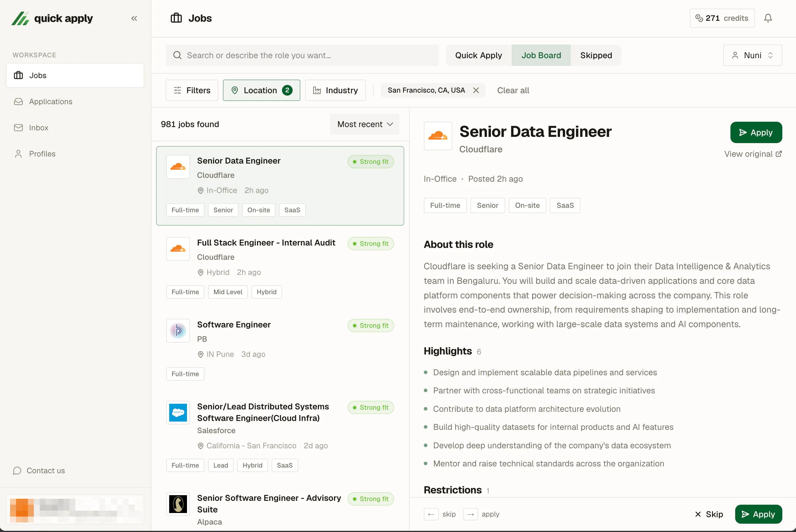796x532 pixels.
Task: Go to Applications in the sidebar
Action: pos(75,102)
